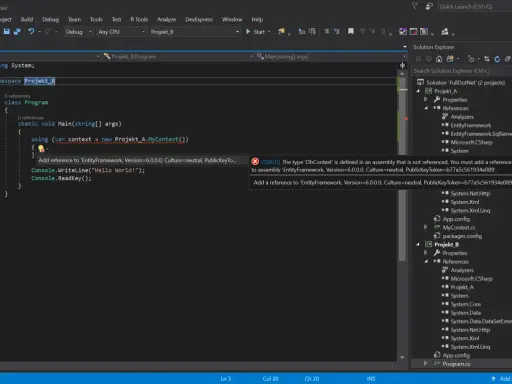
Task: Click the scroll down arrow of editor scrollbar
Action: pyautogui.click(x=402, y=357)
